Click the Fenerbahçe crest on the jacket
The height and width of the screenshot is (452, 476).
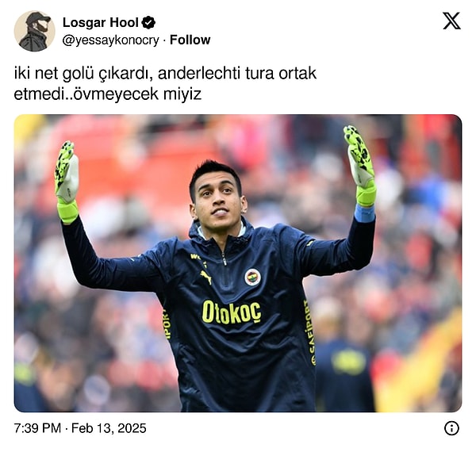pos(253,277)
